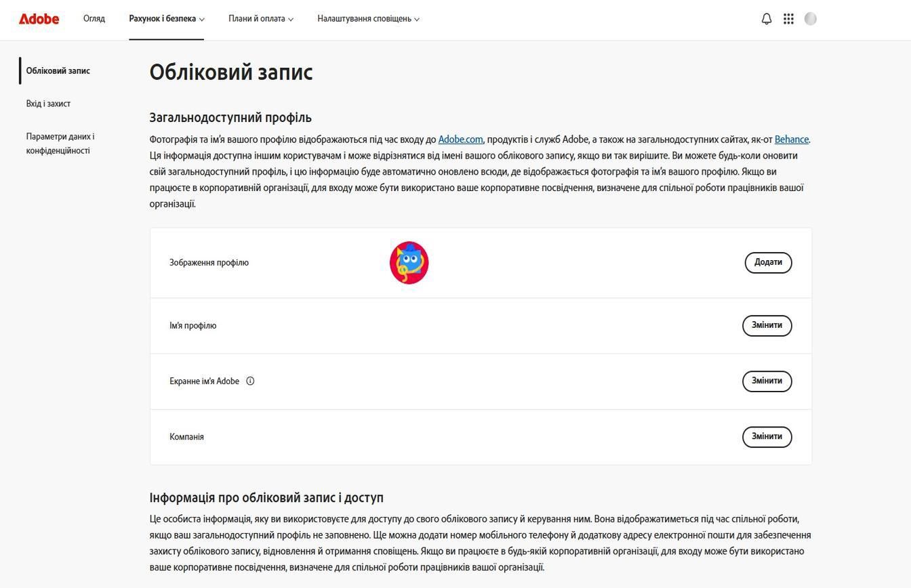Click the Загальнодоступний профіль heading
Image resolution: width=911 pixels, height=588 pixels.
pos(230,117)
